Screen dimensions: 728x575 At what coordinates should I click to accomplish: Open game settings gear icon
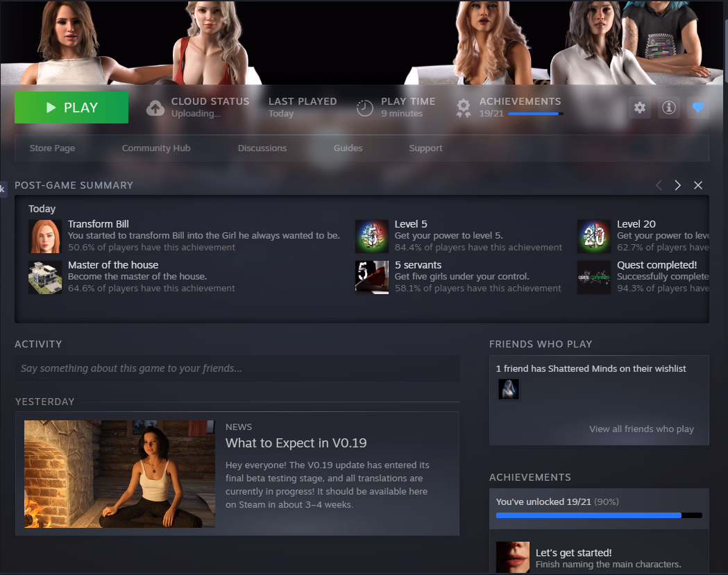[640, 108]
